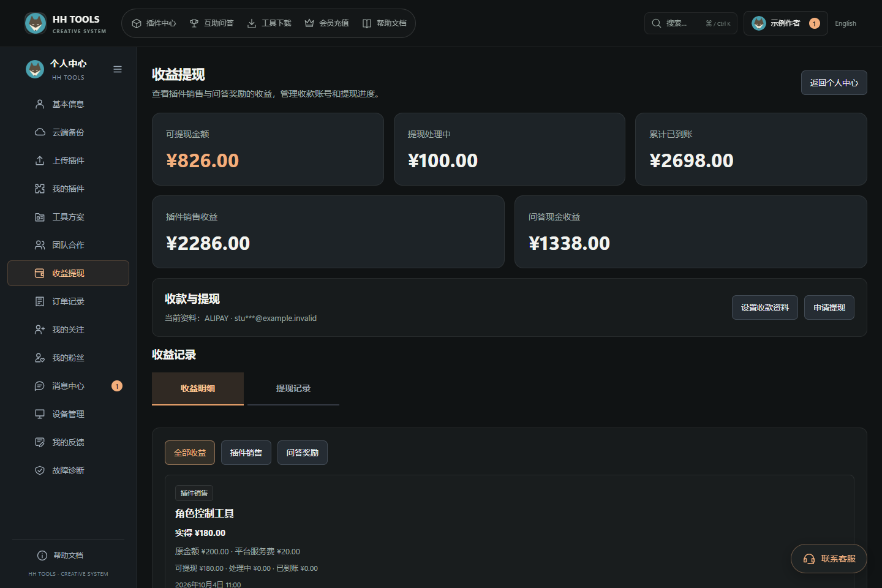Viewport: 882px width, 588px height.
Task: Click the ¥2286.00 plugin sales earnings
Action: [x=208, y=243]
